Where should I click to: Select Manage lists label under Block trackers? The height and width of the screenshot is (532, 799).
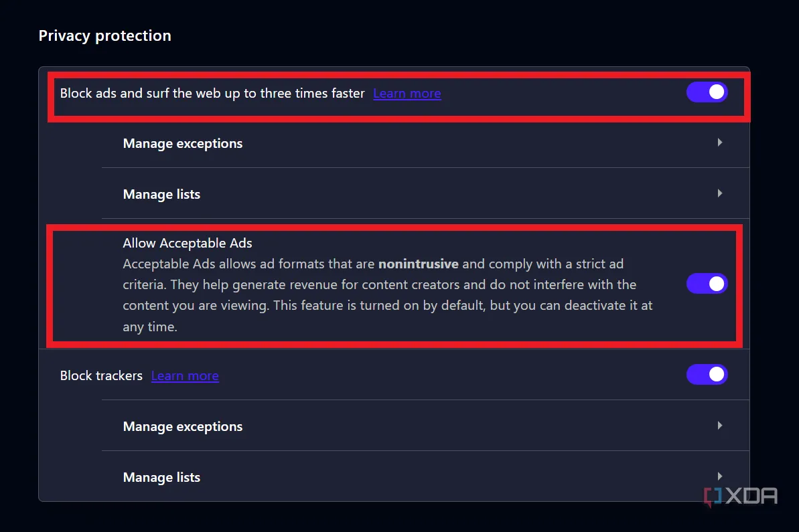pos(161,478)
